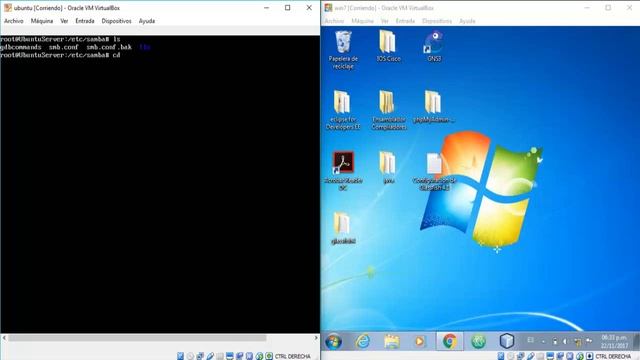The height and width of the screenshot is (360, 640).
Task: Click gdbcommands text in terminal
Action: (20, 47)
